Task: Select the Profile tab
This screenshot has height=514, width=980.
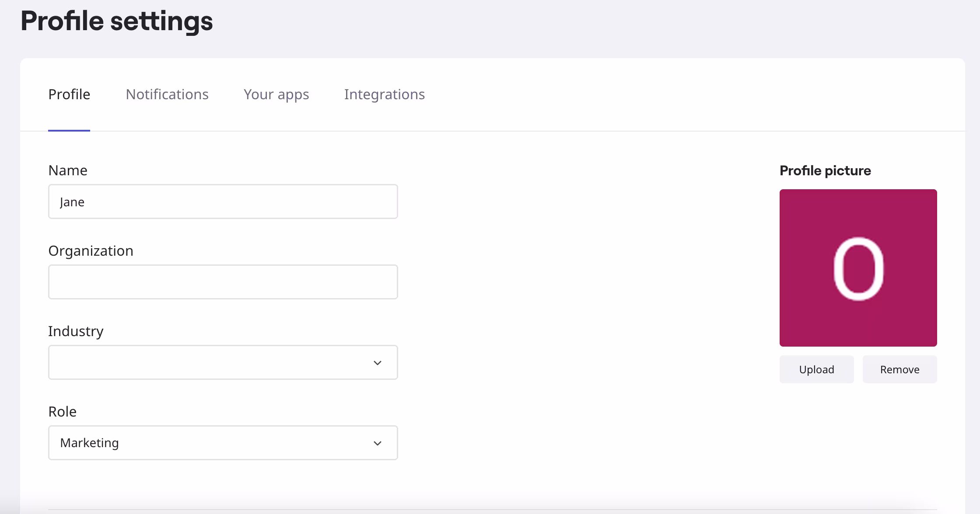Action: click(69, 94)
